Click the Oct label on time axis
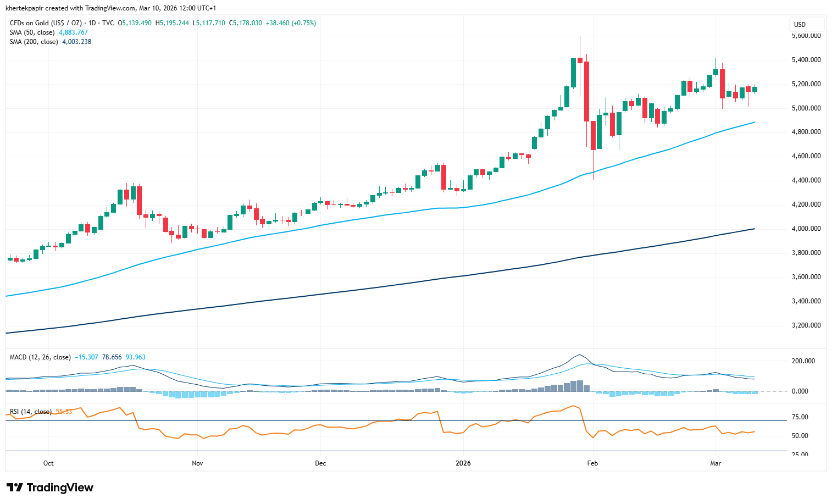The height and width of the screenshot is (504, 832). [48, 463]
